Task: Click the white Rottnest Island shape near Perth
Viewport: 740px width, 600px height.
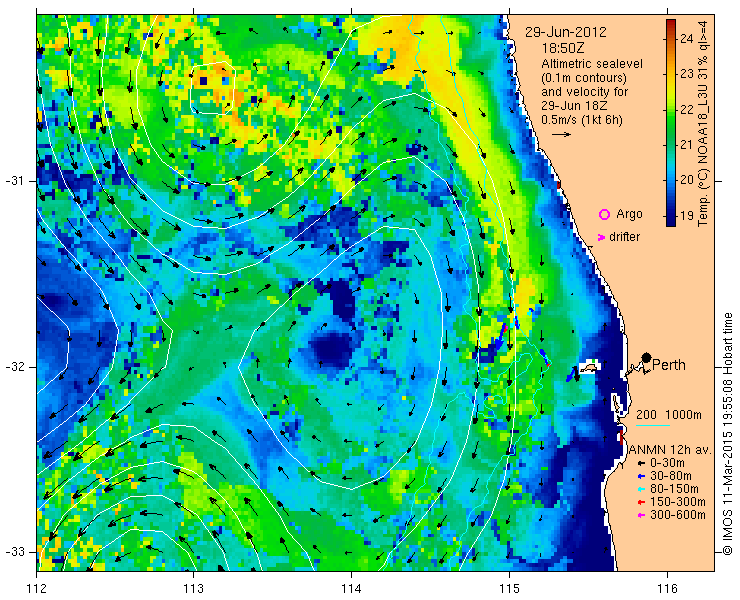Action: pyautogui.click(x=589, y=367)
